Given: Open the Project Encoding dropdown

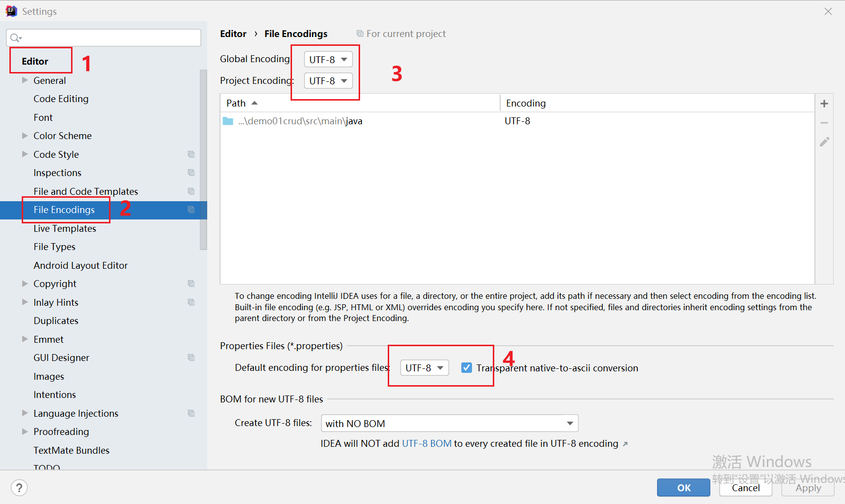Looking at the screenshot, I should 329,80.
